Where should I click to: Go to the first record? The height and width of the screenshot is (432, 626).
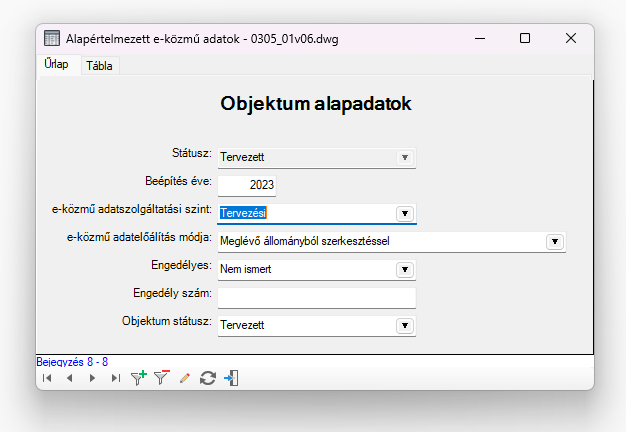coord(47,378)
